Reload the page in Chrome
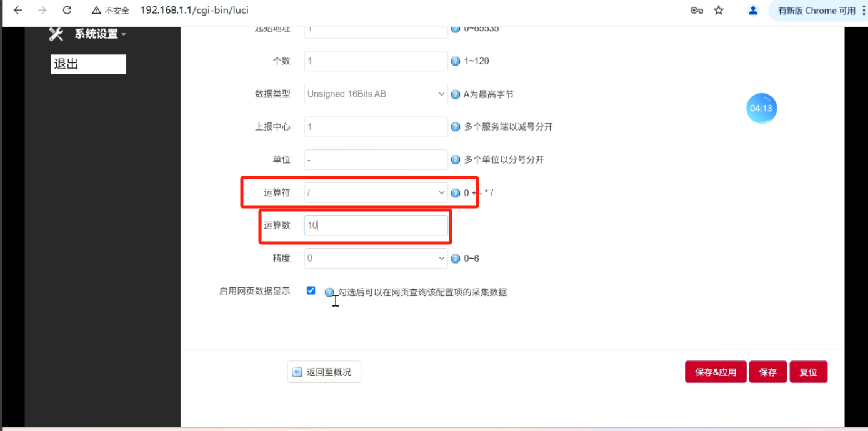868x431 pixels. coord(67,10)
